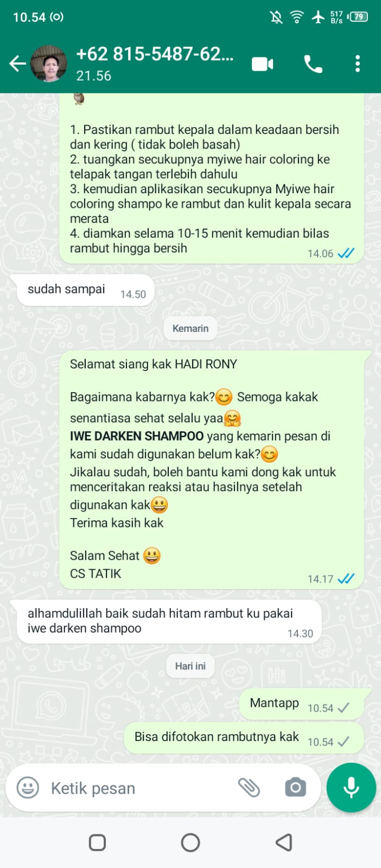Image resolution: width=381 pixels, height=868 pixels.
Task: Open the contact's profile picture
Action: click(49, 63)
